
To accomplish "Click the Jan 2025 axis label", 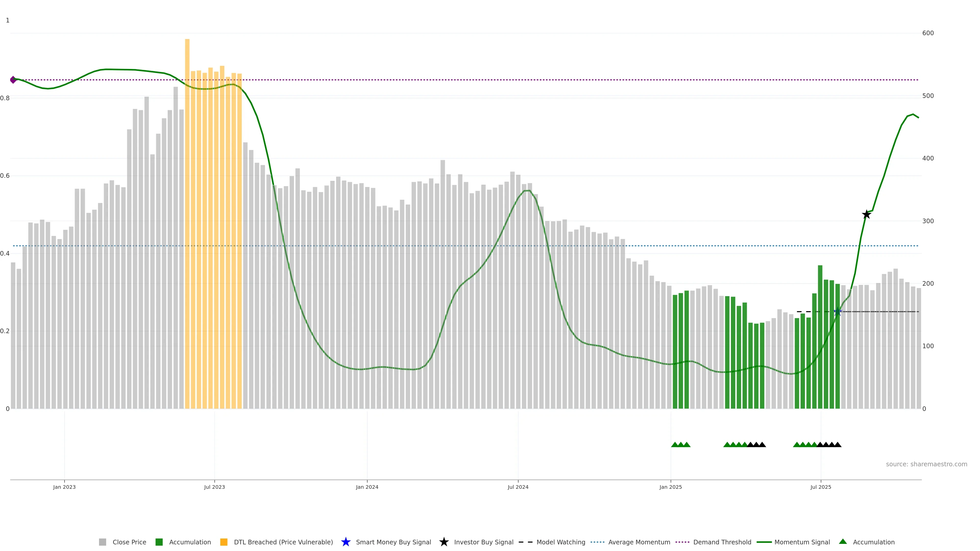I will pos(670,487).
